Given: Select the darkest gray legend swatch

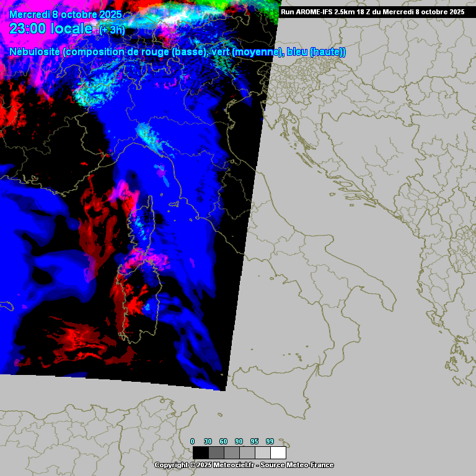Looking at the screenshot, I should tap(216, 452).
